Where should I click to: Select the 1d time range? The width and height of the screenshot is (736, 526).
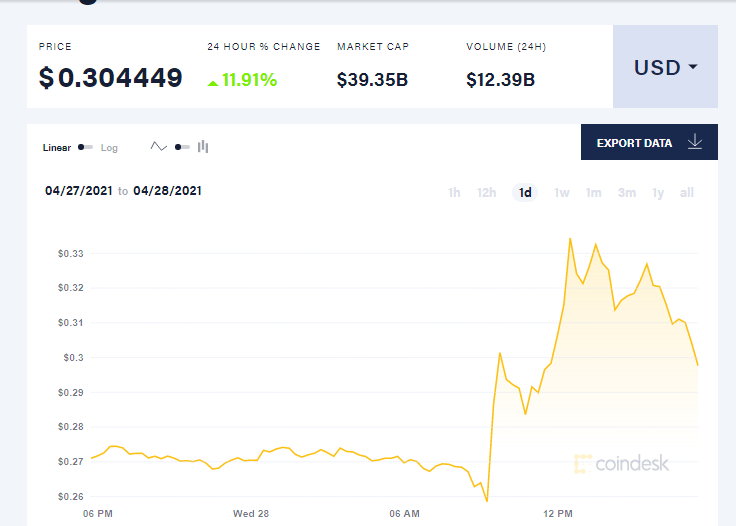click(525, 192)
